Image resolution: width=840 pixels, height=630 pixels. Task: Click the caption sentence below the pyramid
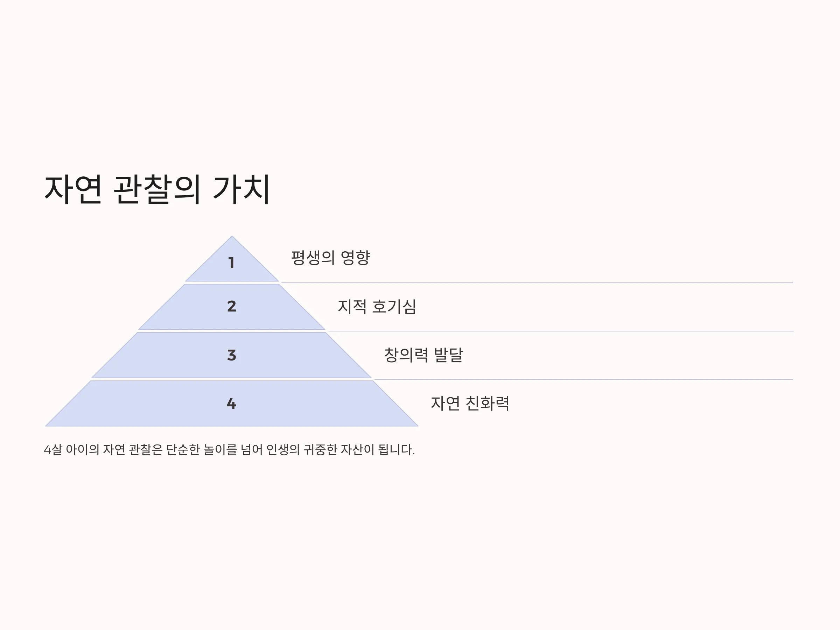pyautogui.click(x=229, y=450)
